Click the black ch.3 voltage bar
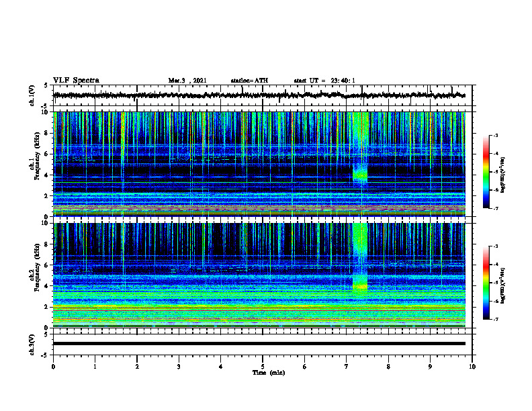Viewport: 532px width, 411px height. [259, 344]
